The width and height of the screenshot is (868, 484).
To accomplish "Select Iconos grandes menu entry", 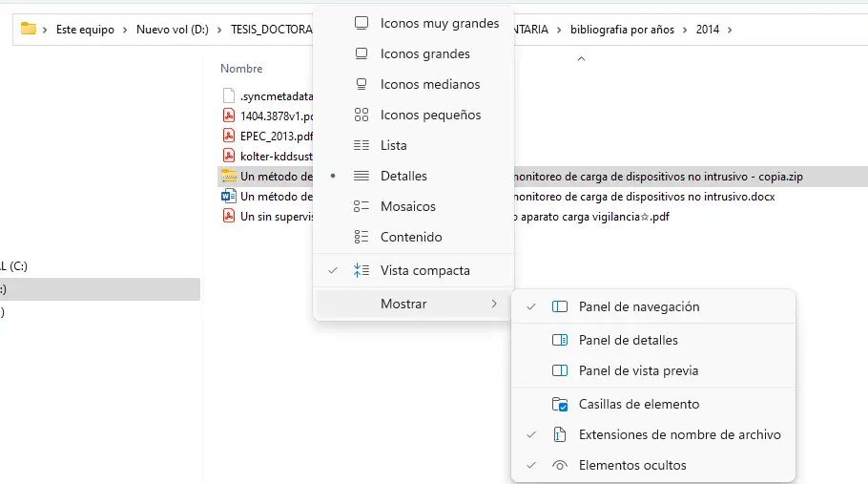I will pyautogui.click(x=424, y=53).
